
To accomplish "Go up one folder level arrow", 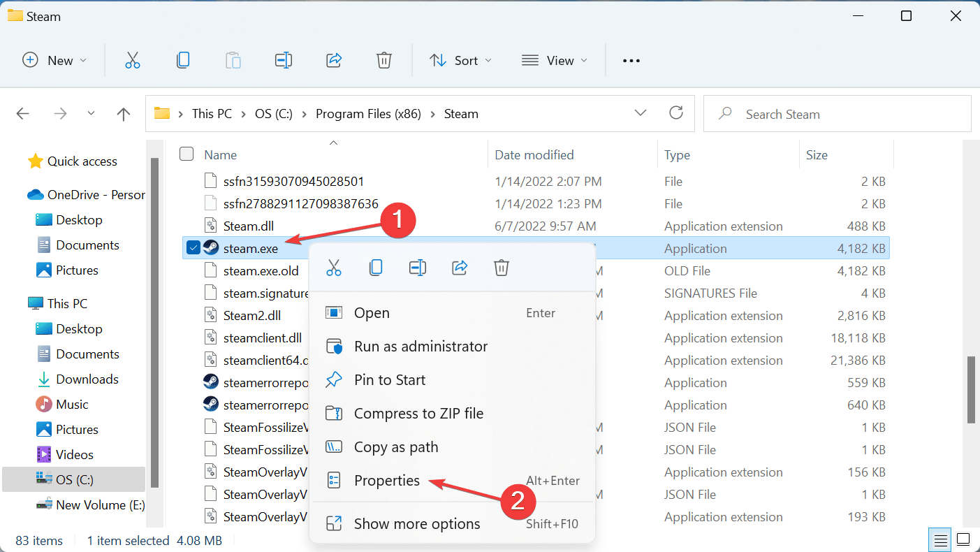I will [124, 114].
